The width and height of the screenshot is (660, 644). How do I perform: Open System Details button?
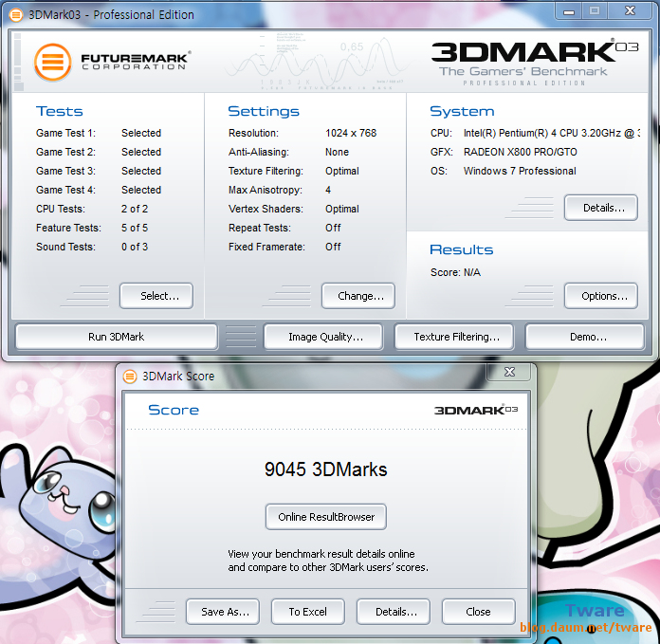(600, 208)
